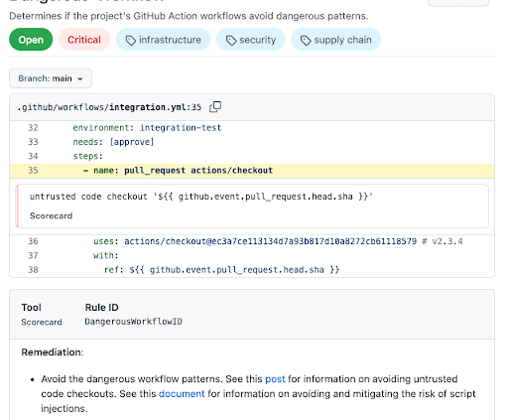Click the 'environment: integration-test' code line
The height and width of the screenshot is (420, 508).
(147, 128)
